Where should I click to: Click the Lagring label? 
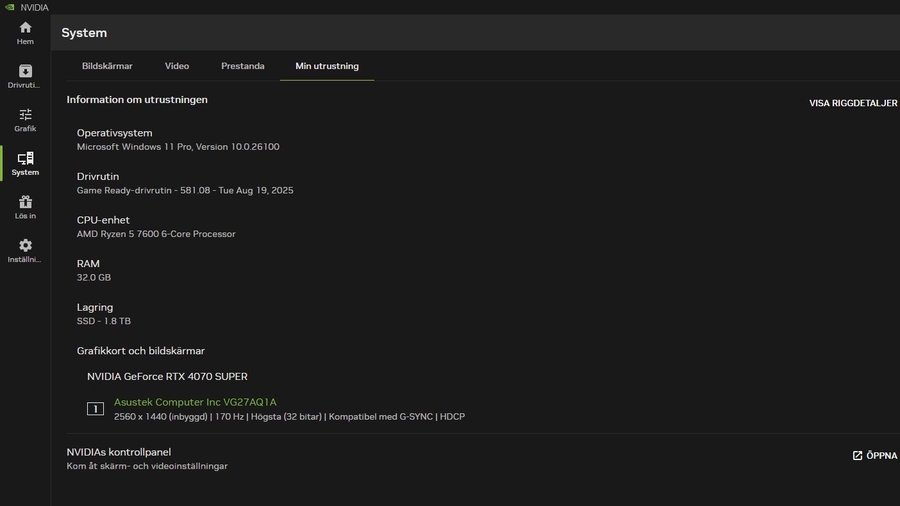(x=95, y=308)
